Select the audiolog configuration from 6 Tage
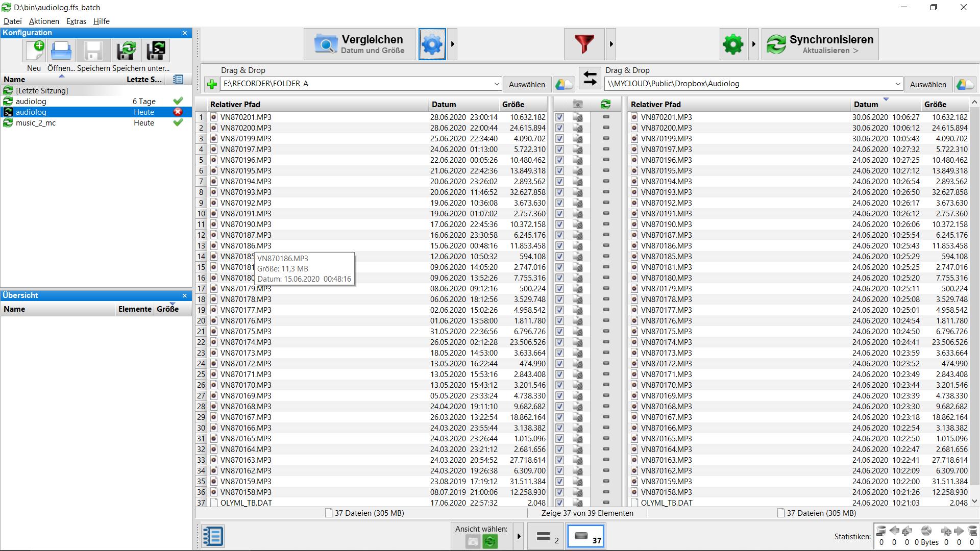The height and width of the screenshot is (551, 980). coord(96,102)
